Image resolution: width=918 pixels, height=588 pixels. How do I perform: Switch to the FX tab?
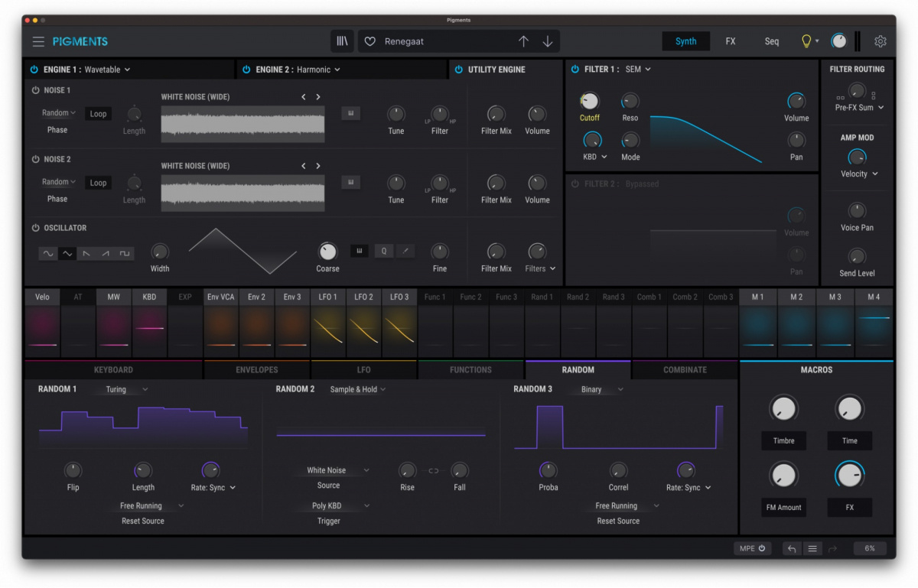730,41
